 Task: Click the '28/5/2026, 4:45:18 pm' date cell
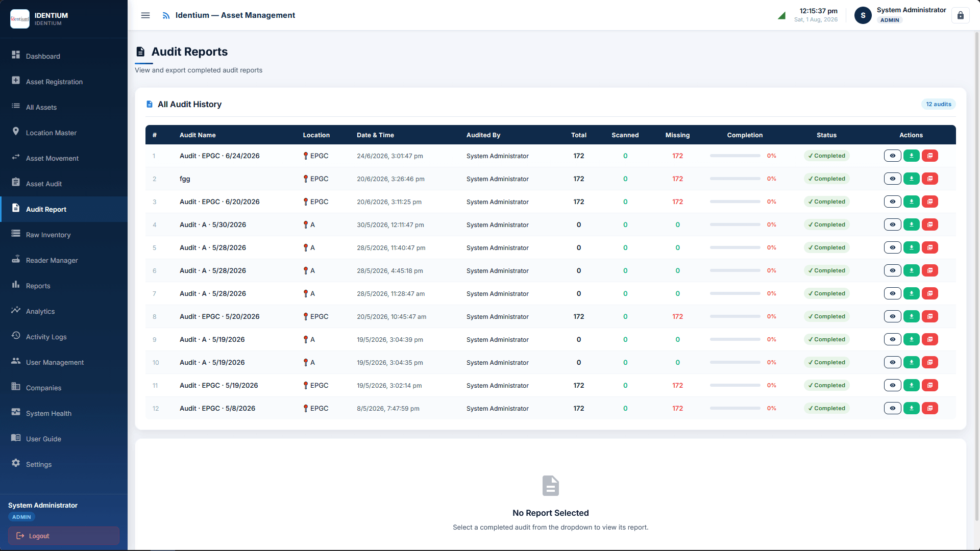click(x=390, y=271)
